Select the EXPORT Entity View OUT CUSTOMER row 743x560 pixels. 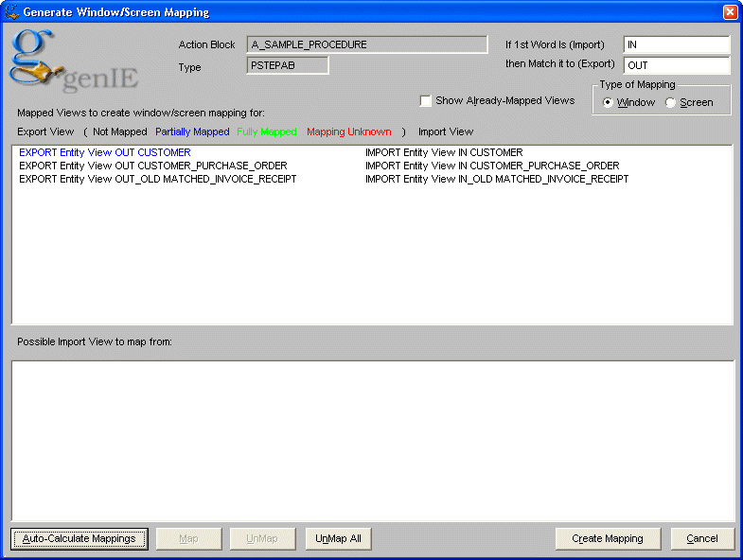(105, 152)
